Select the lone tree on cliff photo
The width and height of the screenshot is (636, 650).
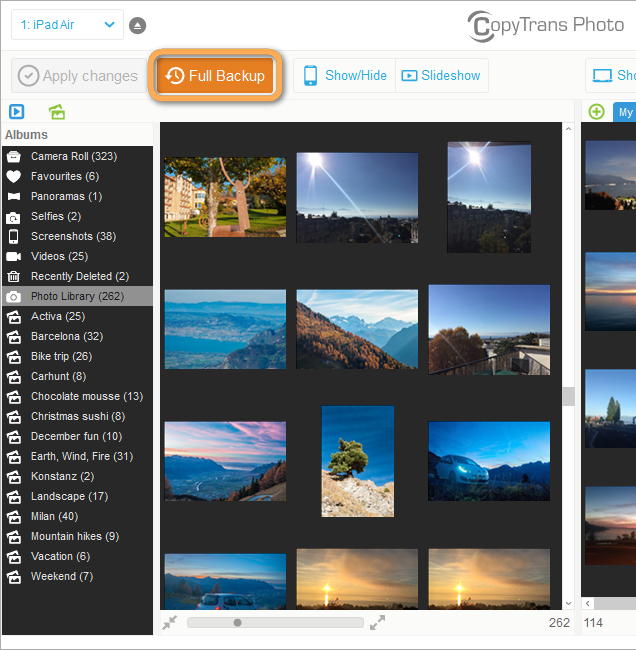(357, 461)
